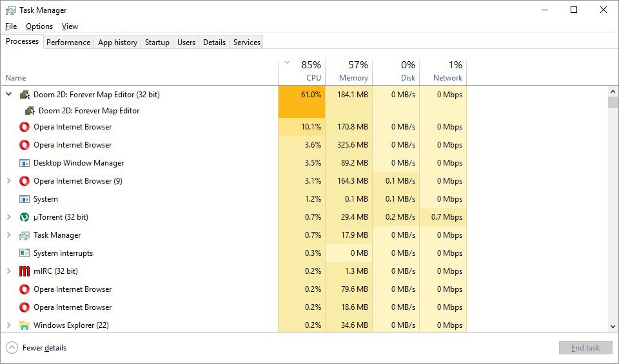Image resolution: width=619 pixels, height=364 pixels.
Task: Click the End task button
Action: pyautogui.click(x=585, y=348)
